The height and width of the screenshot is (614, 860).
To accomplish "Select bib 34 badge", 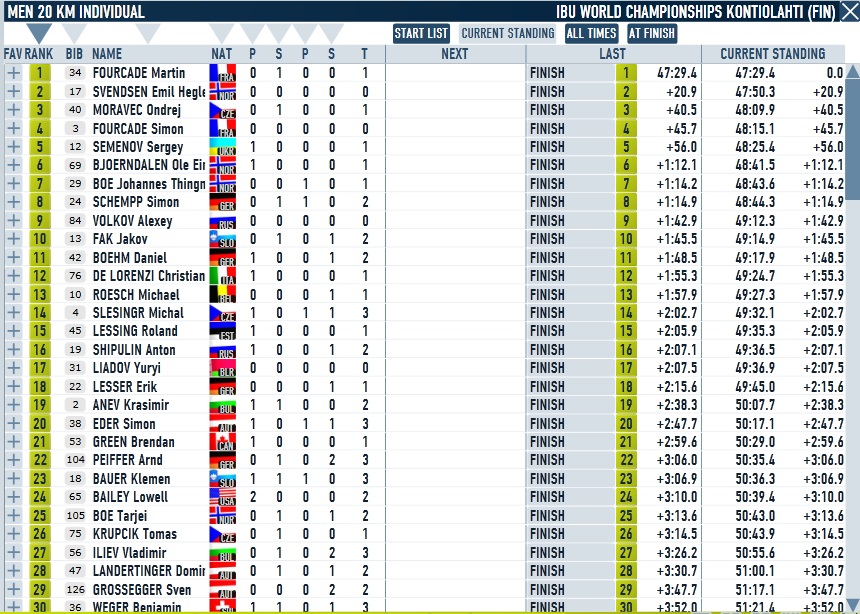I will [x=75, y=73].
